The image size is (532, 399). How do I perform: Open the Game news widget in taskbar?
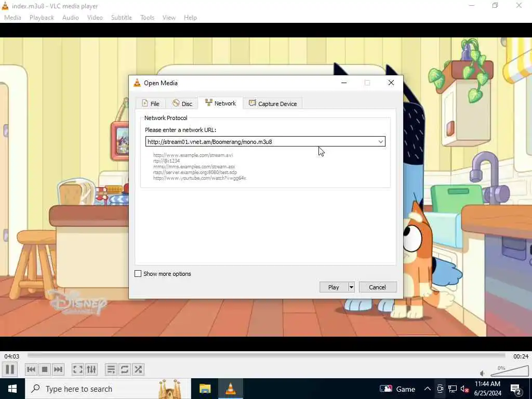pyautogui.click(x=397, y=389)
